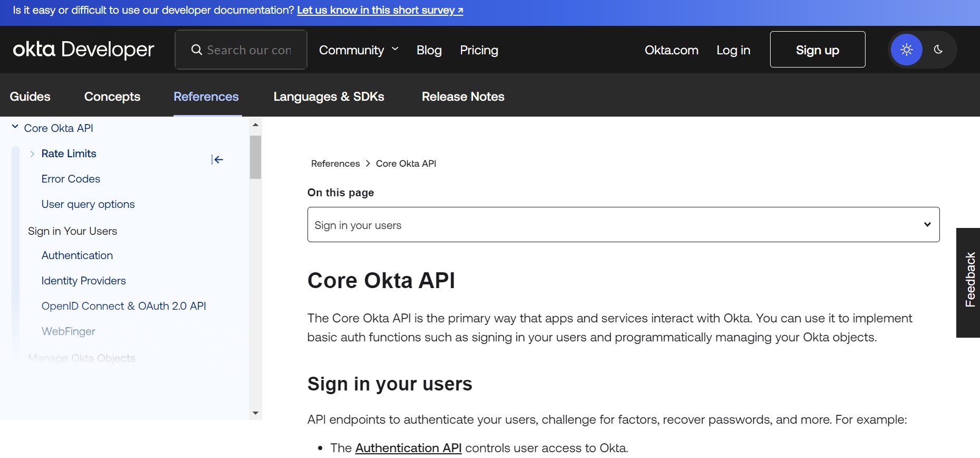
Task: Collapse the sidebar with arrow icon
Action: (217, 159)
